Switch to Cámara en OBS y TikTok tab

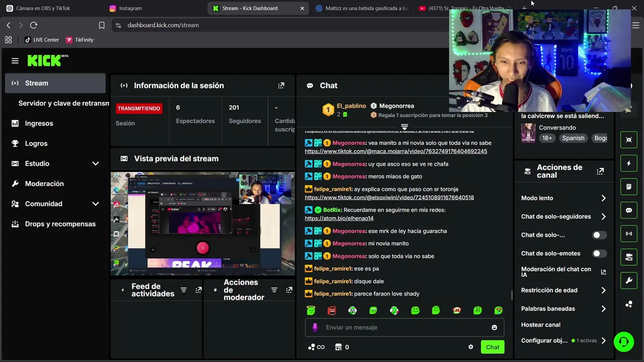(51, 8)
